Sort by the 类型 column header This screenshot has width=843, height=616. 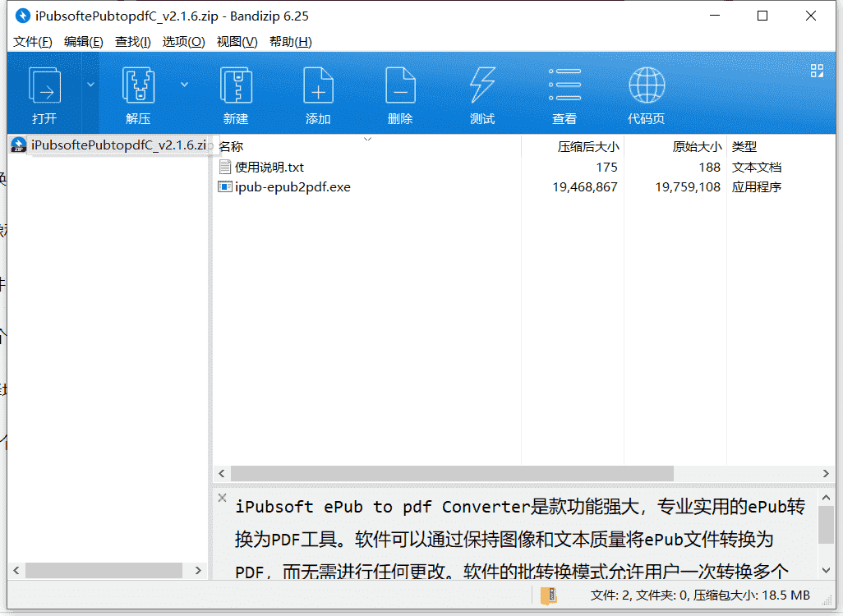[x=781, y=146]
